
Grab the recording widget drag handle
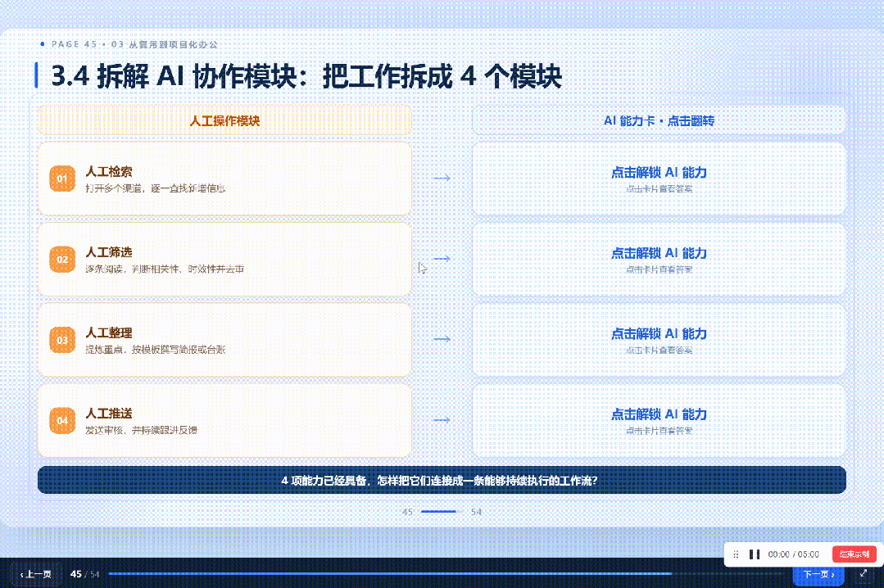tap(736, 554)
